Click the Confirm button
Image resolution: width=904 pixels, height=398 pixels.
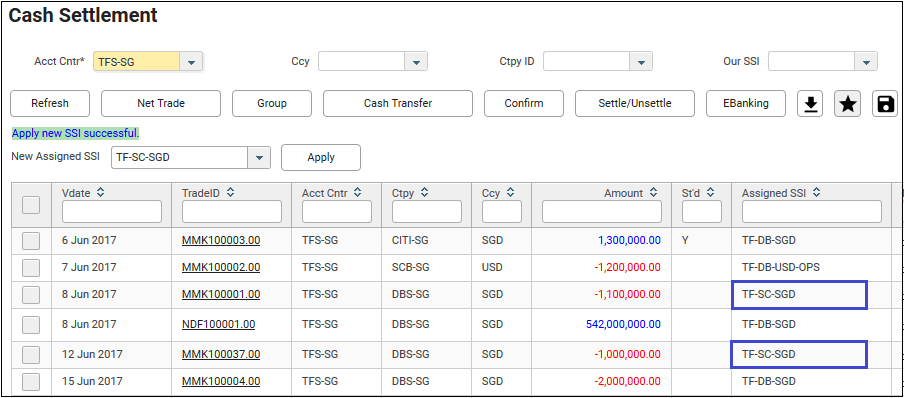click(523, 104)
